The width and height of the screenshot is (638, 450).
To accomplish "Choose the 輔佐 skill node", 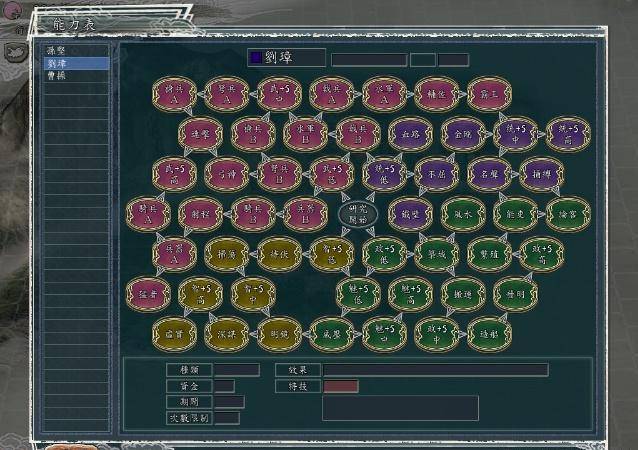I will (437, 94).
